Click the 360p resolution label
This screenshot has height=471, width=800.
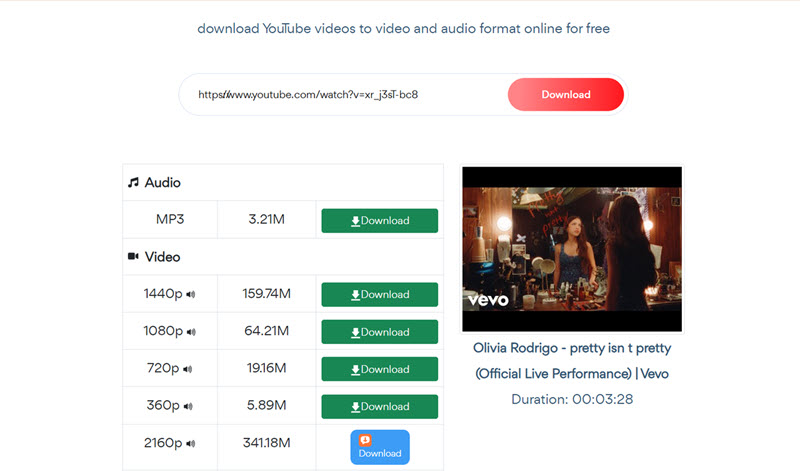coord(163,406)
